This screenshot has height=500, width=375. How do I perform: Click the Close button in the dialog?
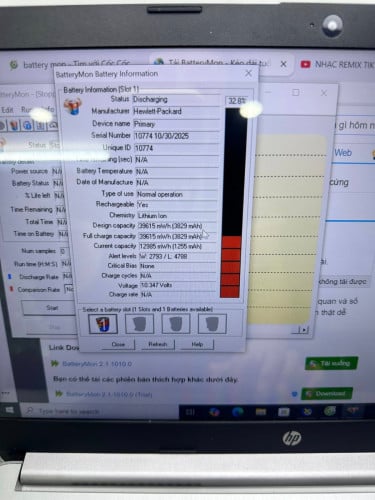118,344
